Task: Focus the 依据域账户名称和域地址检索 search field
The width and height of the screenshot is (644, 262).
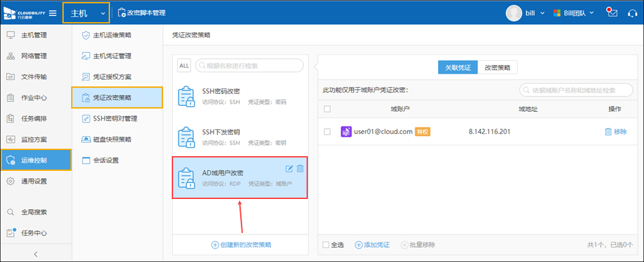Action: [x=576, y=90]
